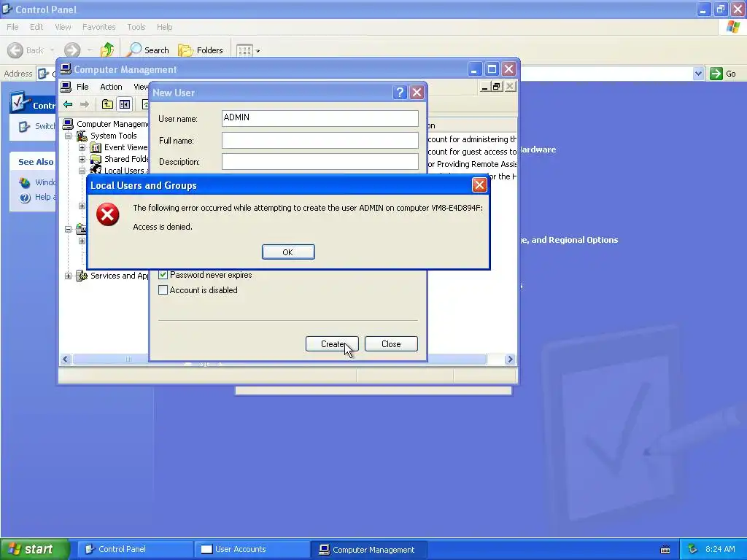The width and height of the screenshot is (747, 560).
Task: Click Control Panel Up folder toolbar icon
Action: click(x=107, y=50)
